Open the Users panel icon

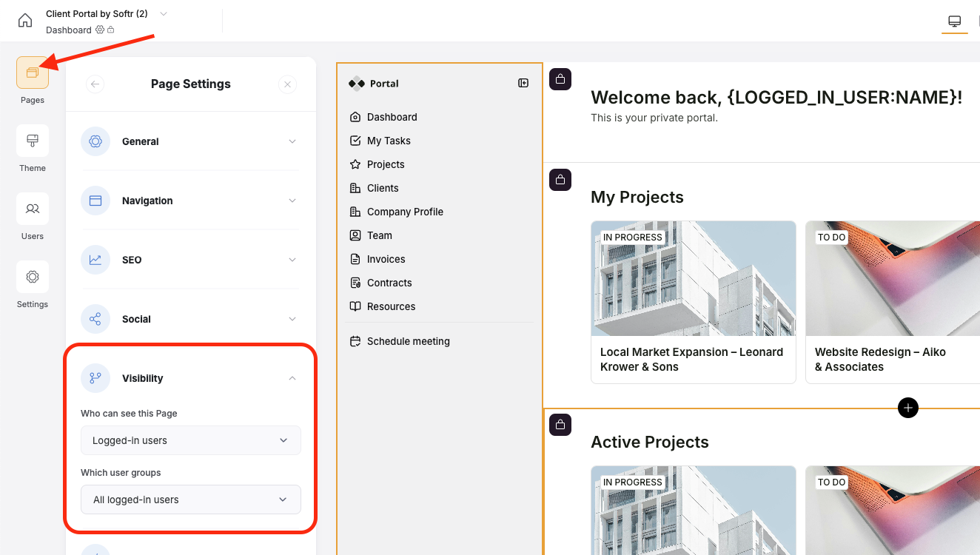point(33,209)
